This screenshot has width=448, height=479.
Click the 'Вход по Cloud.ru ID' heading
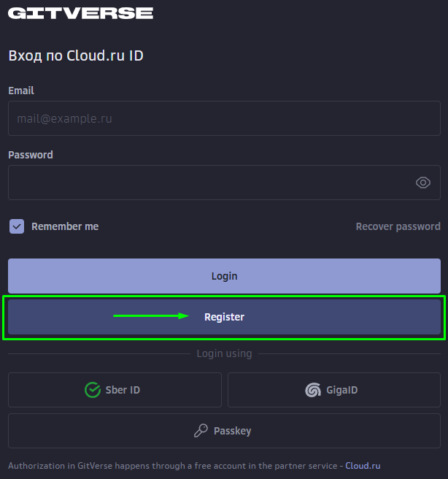[76, 55]
